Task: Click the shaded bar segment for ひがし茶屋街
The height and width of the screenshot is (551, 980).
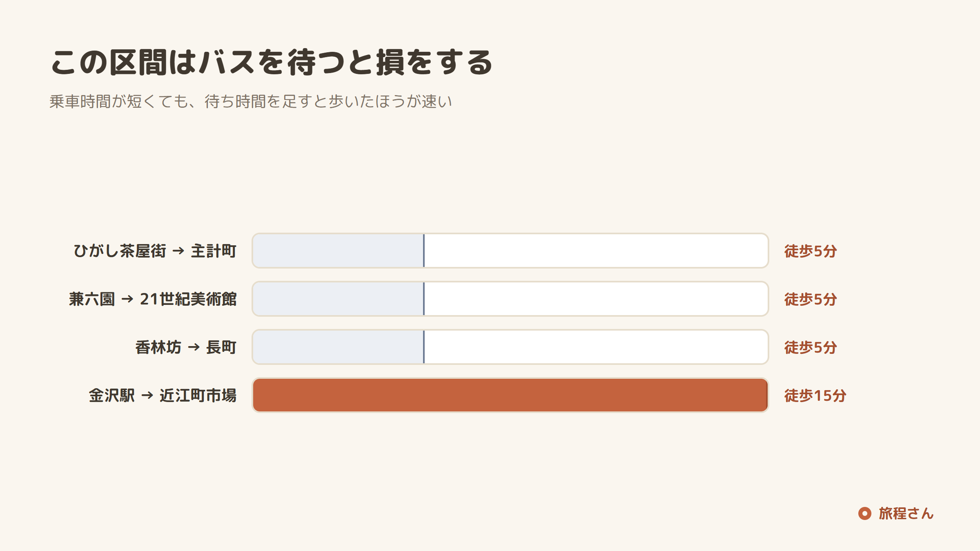Action: 338,251
